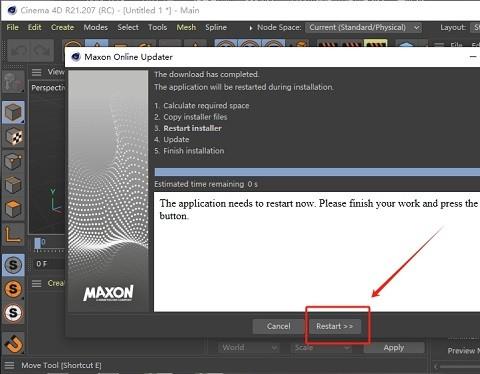Click 'Calculate required space' step text
This screenshot has height=374, width=480.
[x=206, y=106]
